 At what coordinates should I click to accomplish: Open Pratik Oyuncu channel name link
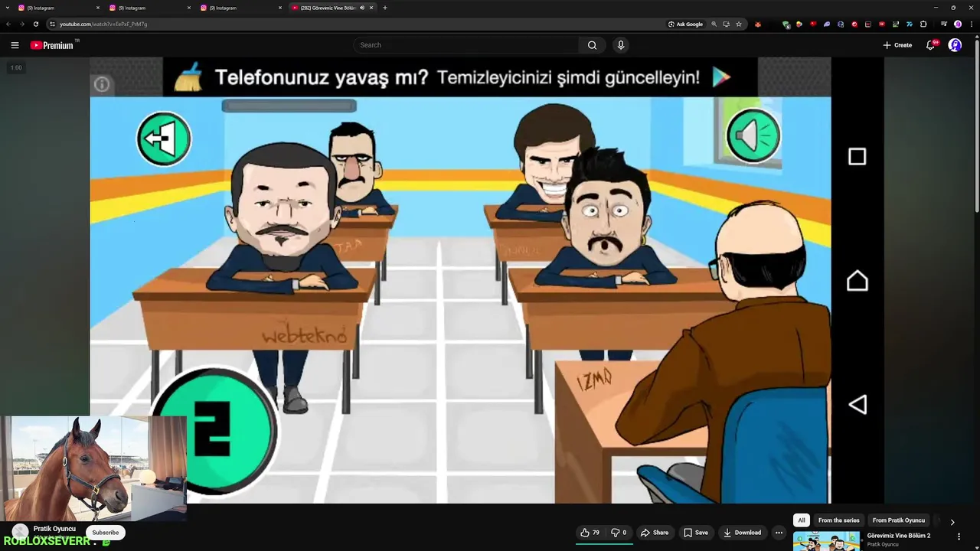pyautogui.click(x=54, y=529)
